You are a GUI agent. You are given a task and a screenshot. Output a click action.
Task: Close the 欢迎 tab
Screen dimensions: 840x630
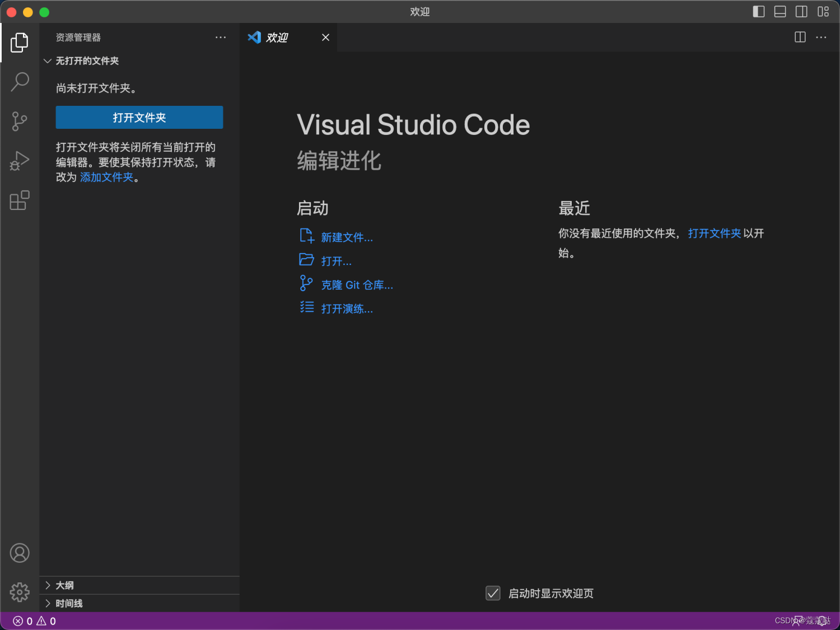[x=325, y=38]
